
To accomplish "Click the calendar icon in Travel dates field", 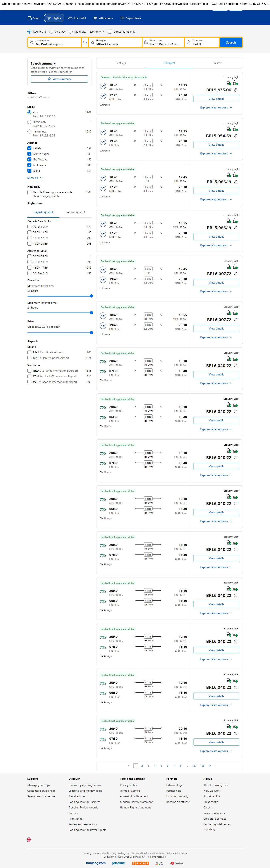I will pos(146,42).
